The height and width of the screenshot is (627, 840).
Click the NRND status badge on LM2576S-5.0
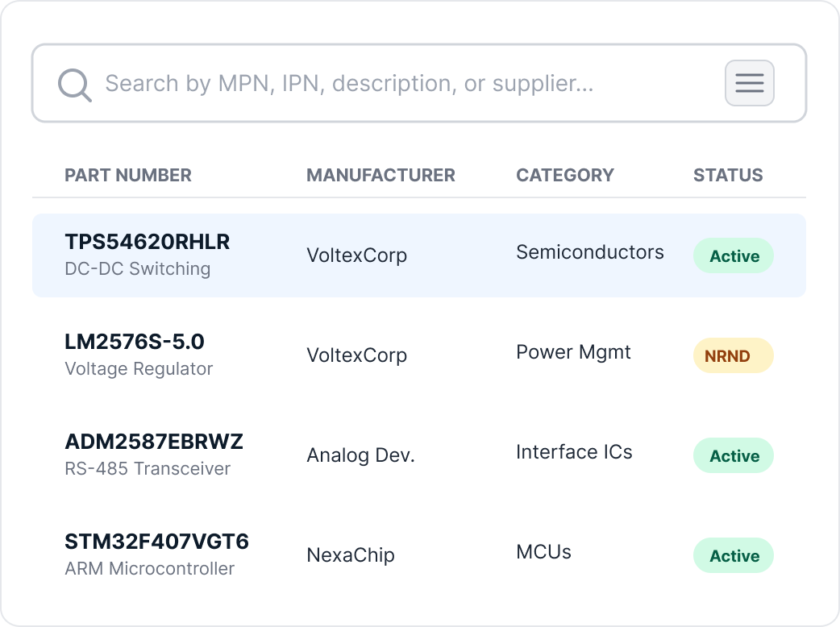(x=733, y=355)
